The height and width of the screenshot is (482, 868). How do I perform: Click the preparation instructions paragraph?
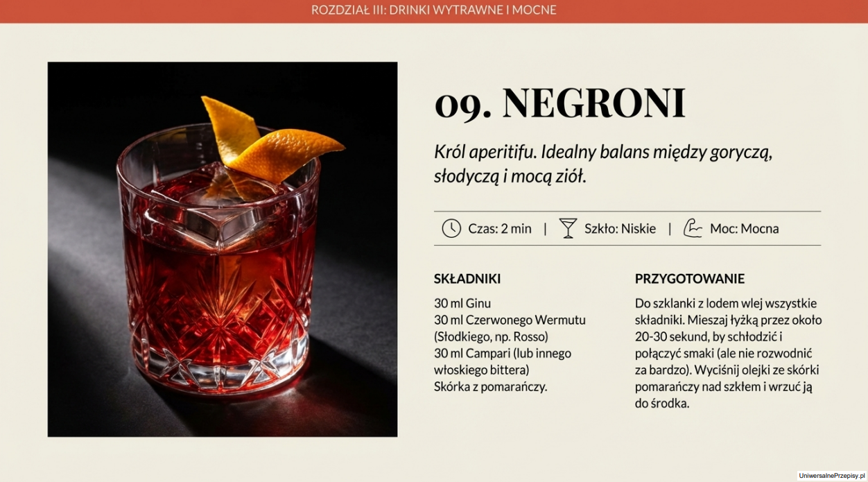(728, 353)
